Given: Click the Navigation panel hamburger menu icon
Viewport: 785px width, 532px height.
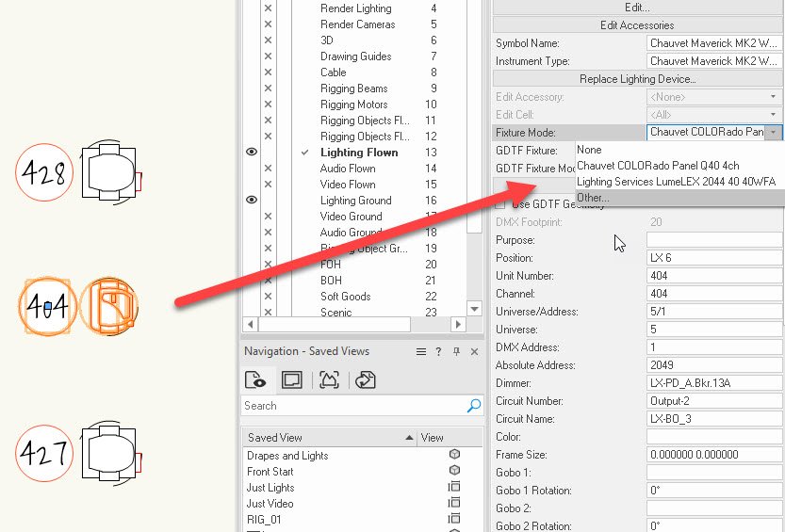Looking at the screenshot, I should click(421, 351).
